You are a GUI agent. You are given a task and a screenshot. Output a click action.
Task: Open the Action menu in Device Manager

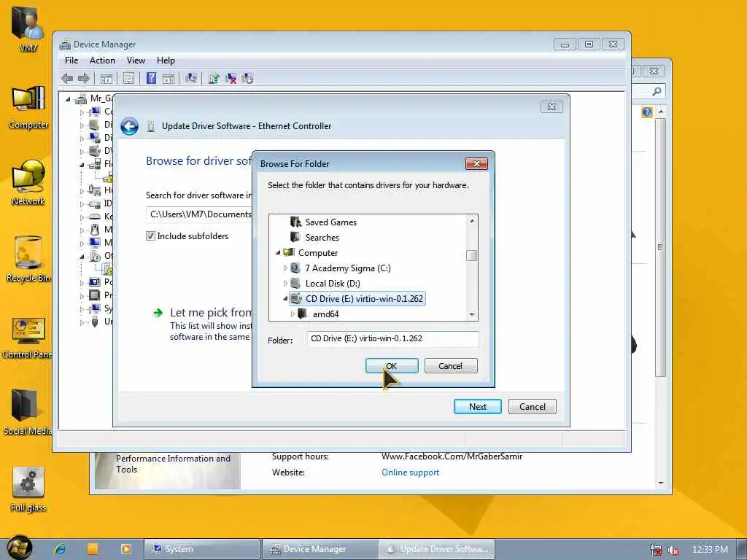102,61
